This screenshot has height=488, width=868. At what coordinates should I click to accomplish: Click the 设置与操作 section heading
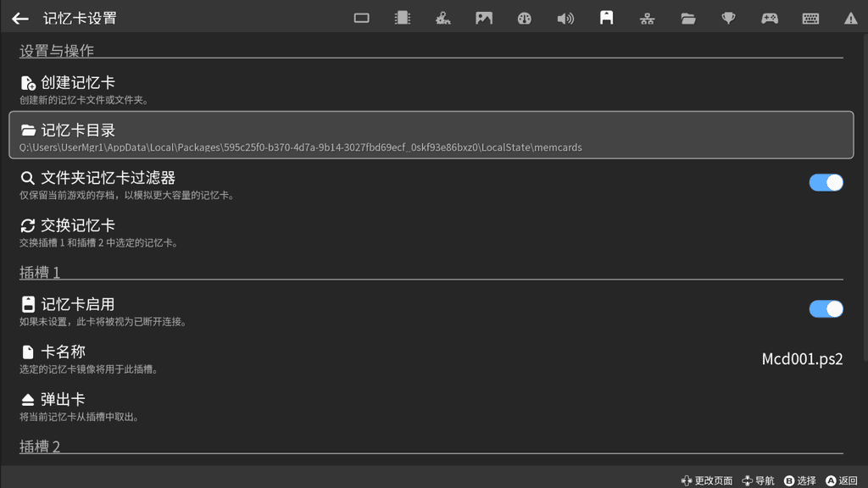57,50
